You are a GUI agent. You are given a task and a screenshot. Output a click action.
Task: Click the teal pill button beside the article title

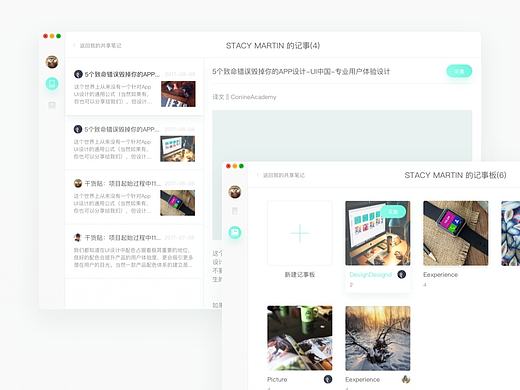coord(459,71)
